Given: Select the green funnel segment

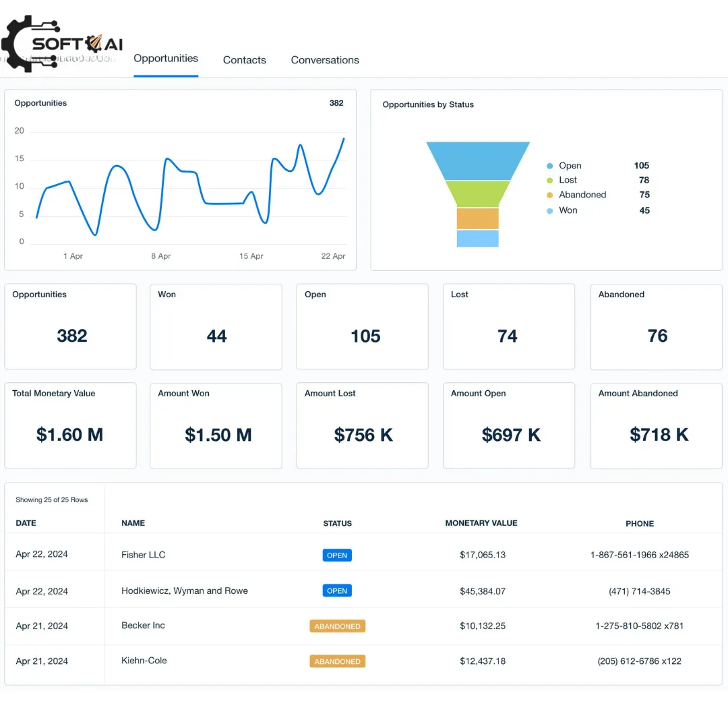Looking at the screenshot, I should (x=478, y=193).
